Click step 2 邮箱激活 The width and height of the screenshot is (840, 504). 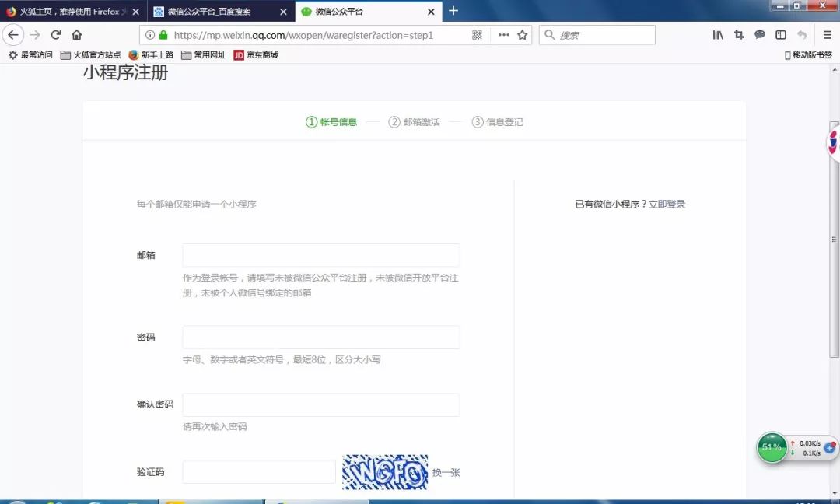point(414,122)
